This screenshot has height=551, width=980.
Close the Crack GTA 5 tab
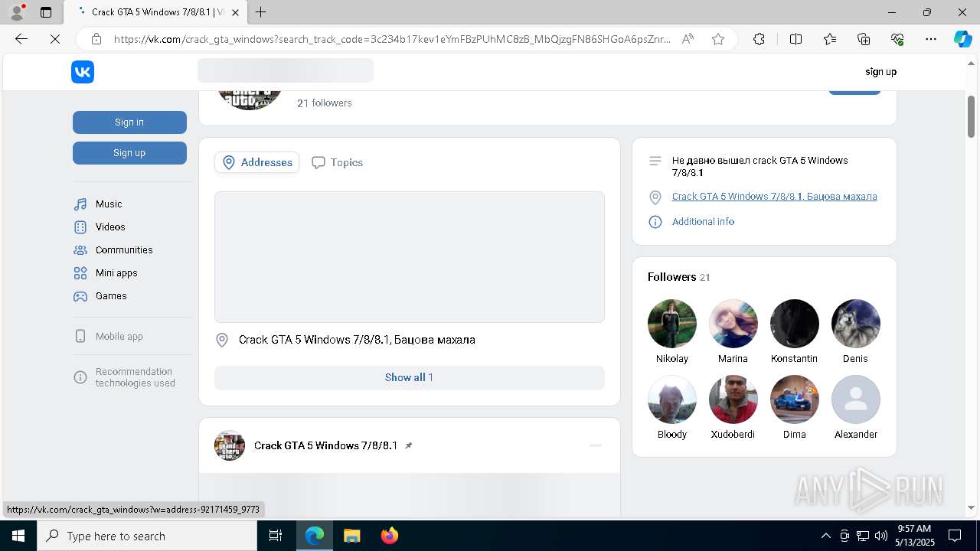[237, 12]
